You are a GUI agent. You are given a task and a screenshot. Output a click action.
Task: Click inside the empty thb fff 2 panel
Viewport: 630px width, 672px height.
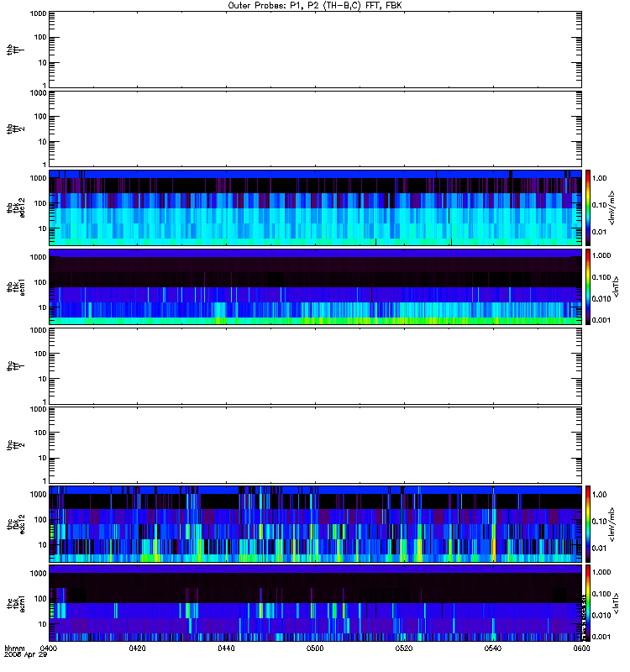click(315, 129)
